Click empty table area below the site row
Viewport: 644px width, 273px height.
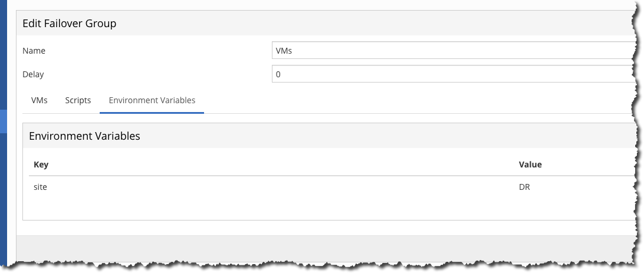coord(265,208)
